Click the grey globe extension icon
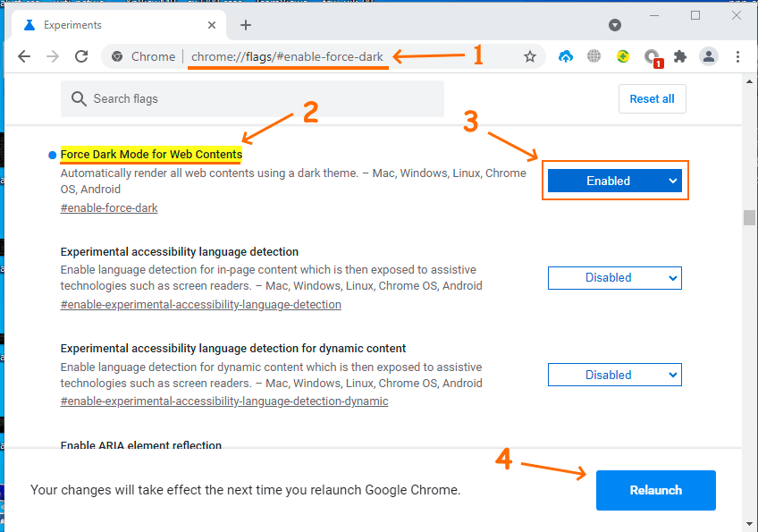758x532 pixels. click(x=594, y=56)
